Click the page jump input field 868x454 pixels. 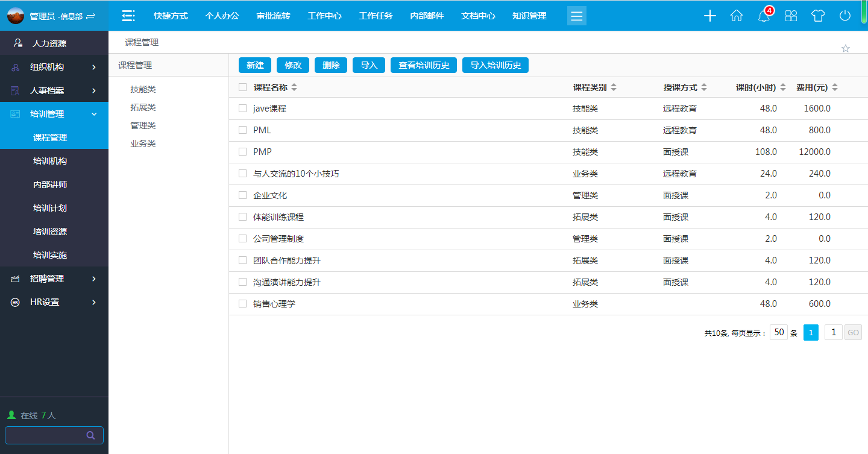(834, 332)
